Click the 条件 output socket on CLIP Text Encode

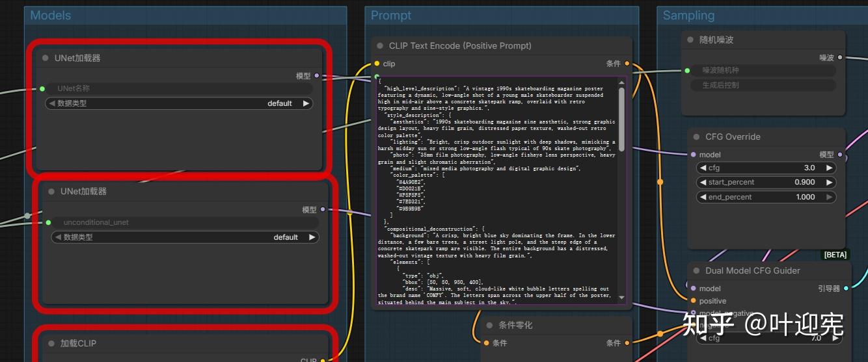coord(627,64)
